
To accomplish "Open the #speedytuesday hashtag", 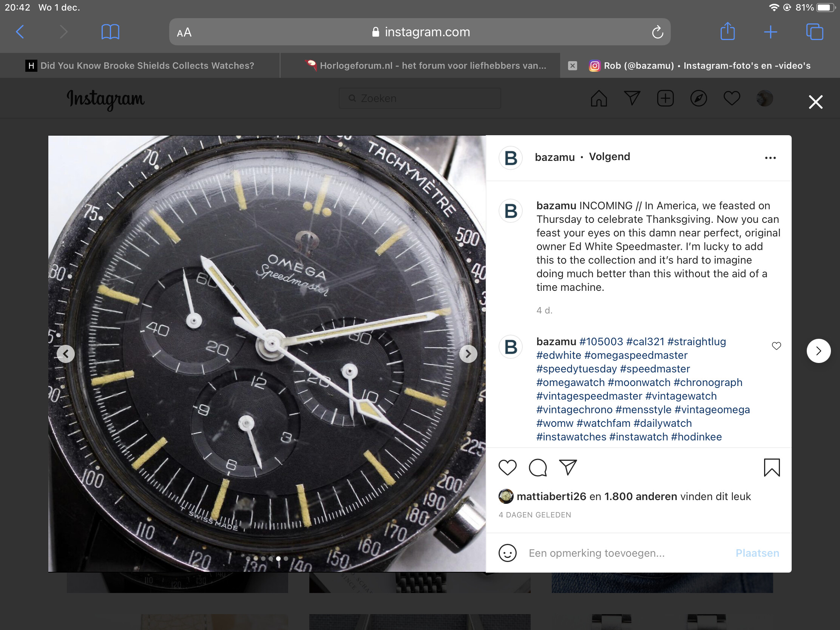I will click(576, 369).
